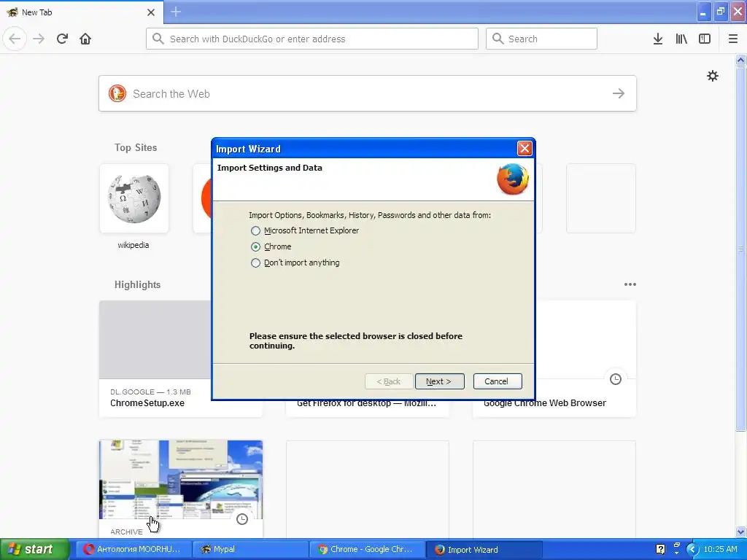
Task: Focus the Search the Web field
Action: pos(368,93)
